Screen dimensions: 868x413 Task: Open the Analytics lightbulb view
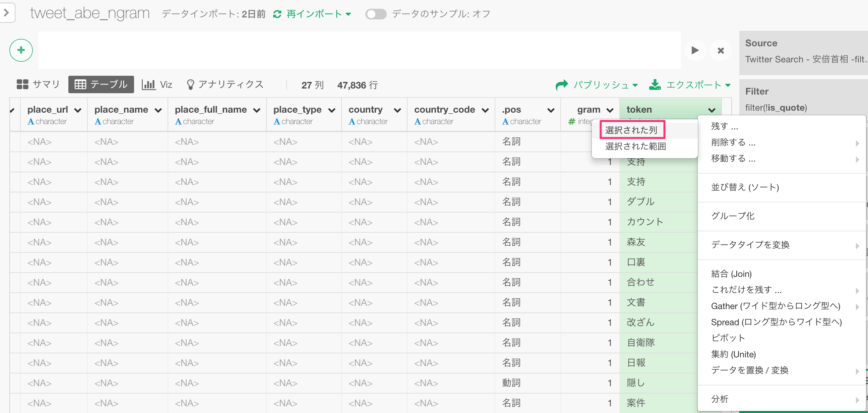[x=225, y=84]
